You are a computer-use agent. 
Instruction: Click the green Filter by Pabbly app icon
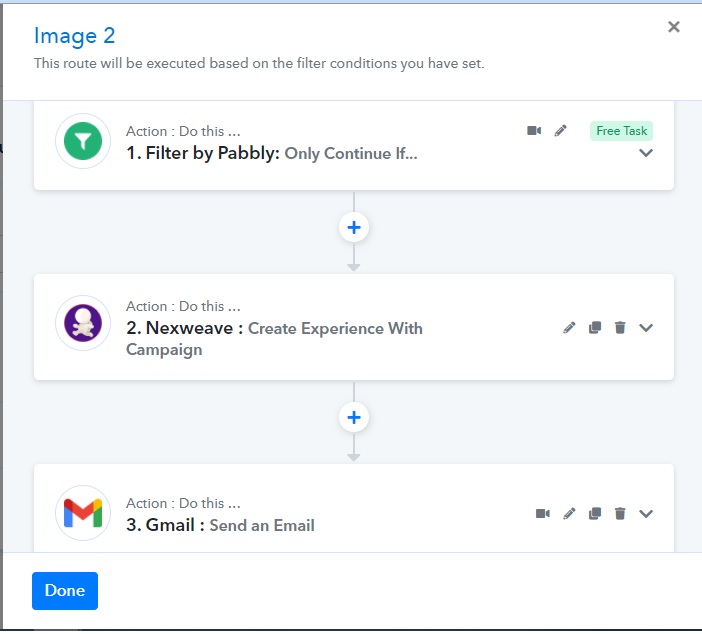(x=83, y=141)
